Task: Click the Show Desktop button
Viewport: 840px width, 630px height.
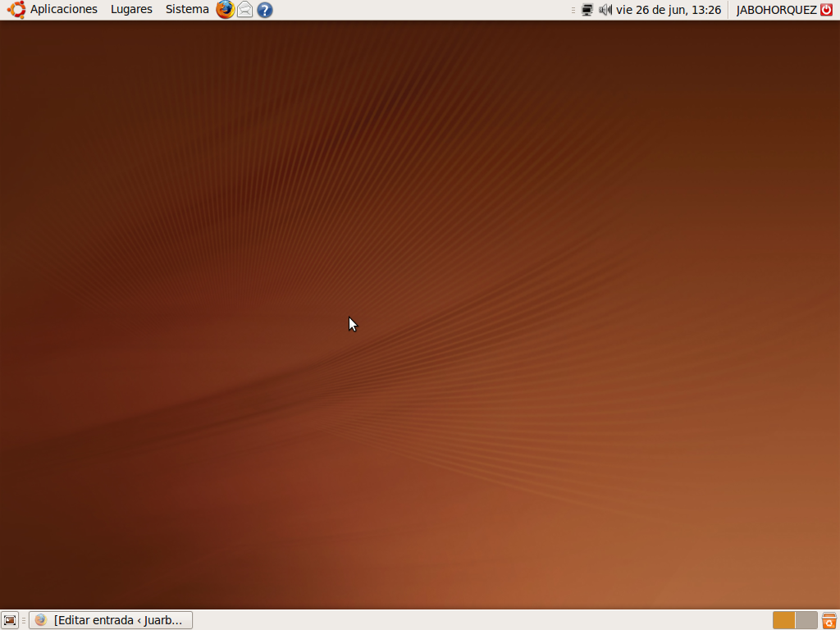Action: [10, 620]
